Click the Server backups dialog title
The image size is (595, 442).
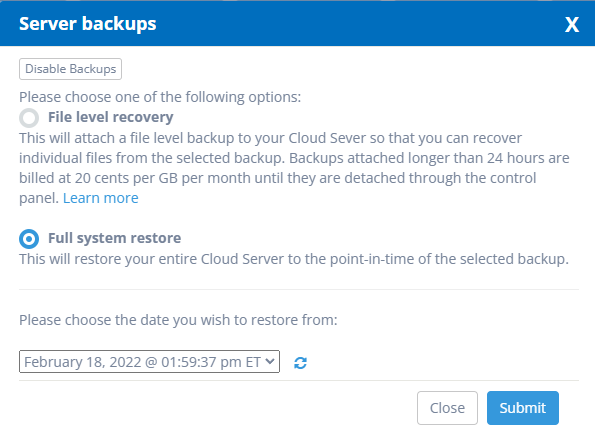point(88,24)
